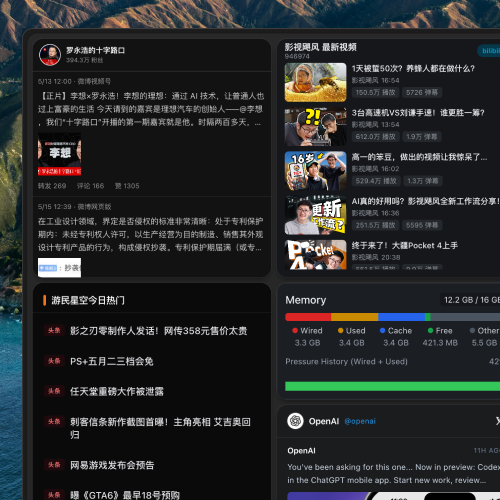Click 头条 tag beside 刺客信条新作 headline
This screenshot has height=500, width=500.
54,422
